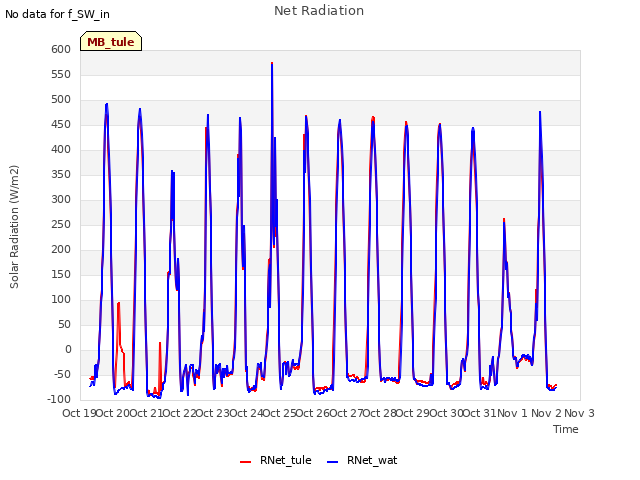Click the 150 y-axis tick label
Image resolution: width=640 pixels, height=480 pixels.
pos(61,275)
